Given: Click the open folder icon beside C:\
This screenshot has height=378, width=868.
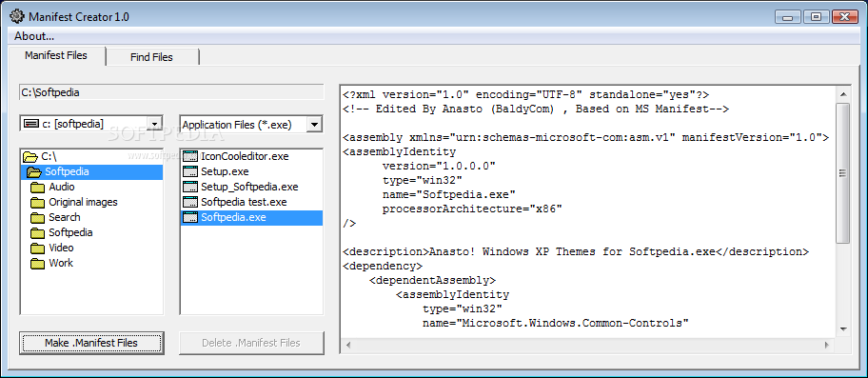Looking at the screenshot, I should coord(30,157).
